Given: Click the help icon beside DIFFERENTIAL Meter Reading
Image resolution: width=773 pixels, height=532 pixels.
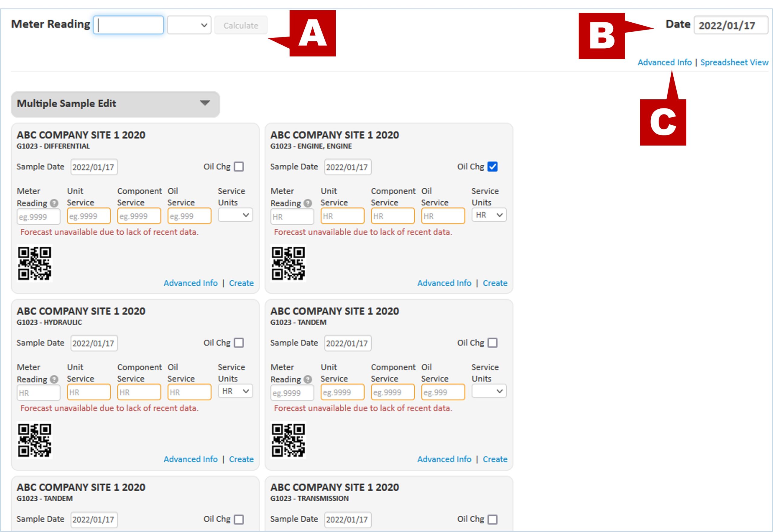Looking at the screenshot, I should tap(54, 203).
